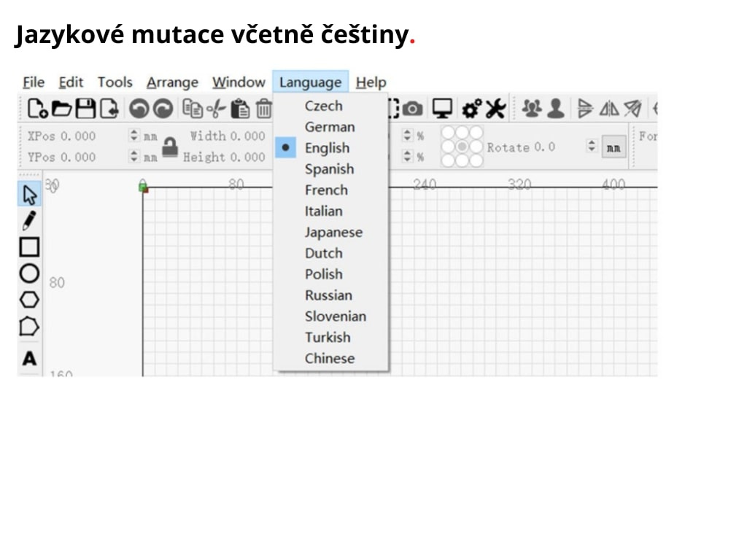This screenshot has height=560, width=747.
Task: Adjust the upper percent spinner arrows
Action: pyautogui.click(x=407, y=135)
